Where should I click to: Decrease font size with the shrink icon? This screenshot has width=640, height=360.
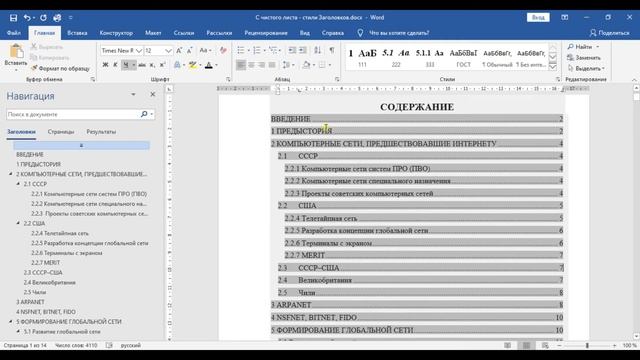click(x=189, y=51)
